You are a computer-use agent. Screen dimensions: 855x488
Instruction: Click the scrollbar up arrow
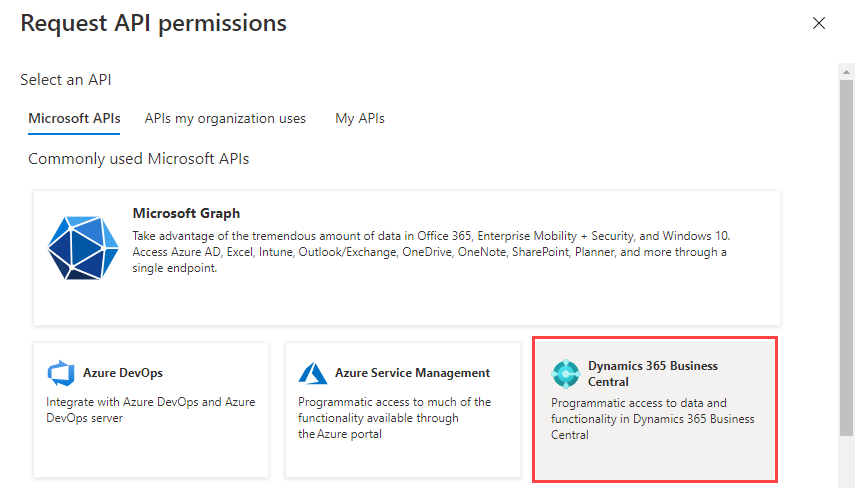coord(846,71)
